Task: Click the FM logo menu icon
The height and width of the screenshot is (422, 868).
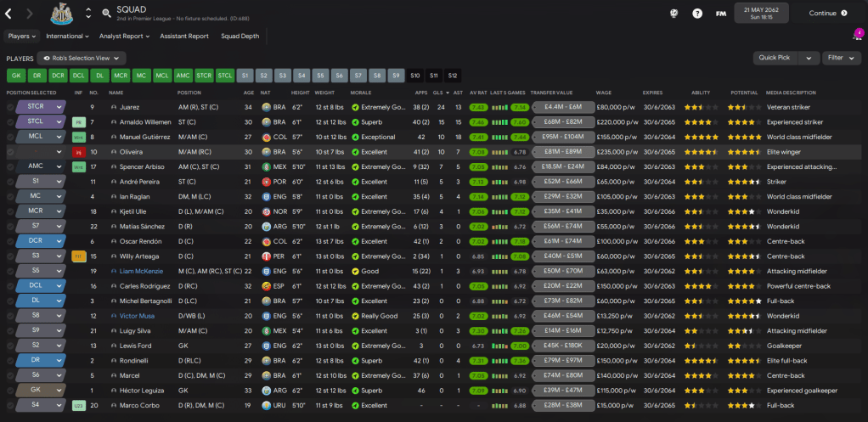Action: click(721, 14)
